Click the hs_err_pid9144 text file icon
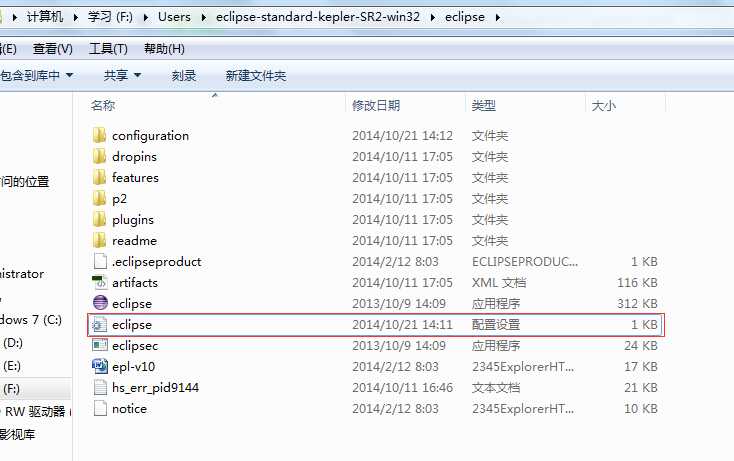Viewport: 734px width, 461px height. click(100, 388)
